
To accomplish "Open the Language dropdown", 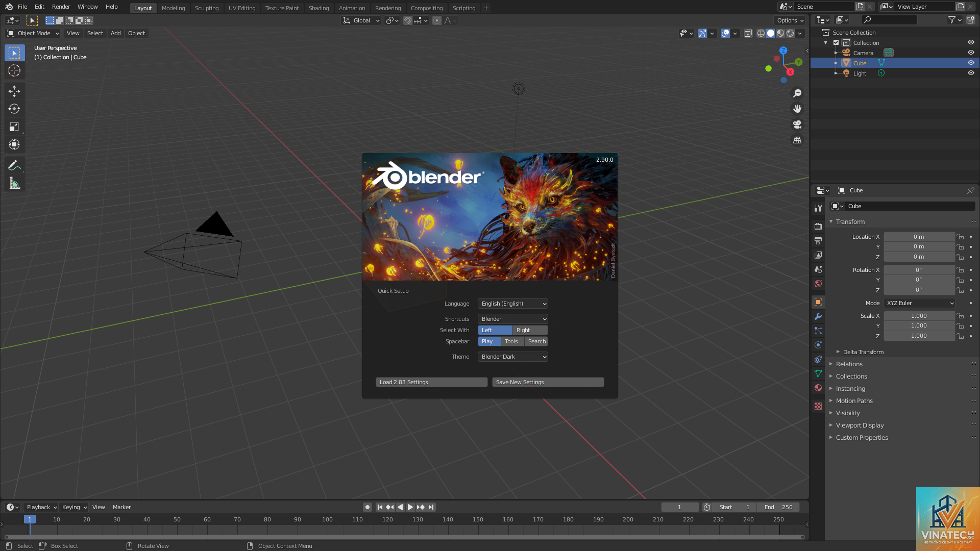I will tap(513, 304).
